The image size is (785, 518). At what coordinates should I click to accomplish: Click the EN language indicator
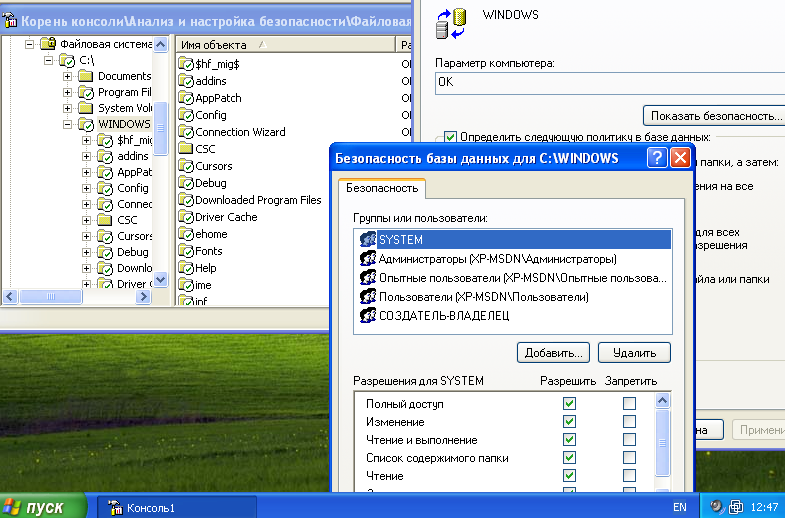[679, 507]
